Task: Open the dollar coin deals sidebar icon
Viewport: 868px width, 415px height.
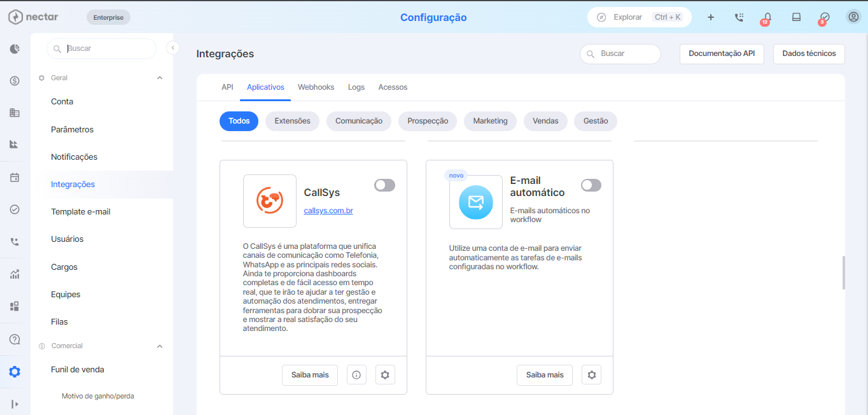Action: pyautogui.click(x=15, y=81)
